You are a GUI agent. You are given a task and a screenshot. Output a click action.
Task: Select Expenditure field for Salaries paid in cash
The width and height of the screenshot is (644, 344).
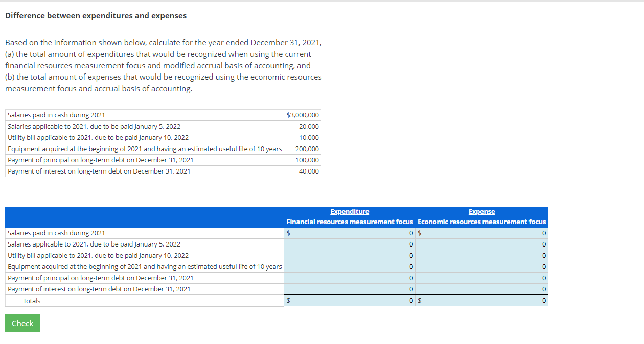pyautogui.click(x=350, y=233)
